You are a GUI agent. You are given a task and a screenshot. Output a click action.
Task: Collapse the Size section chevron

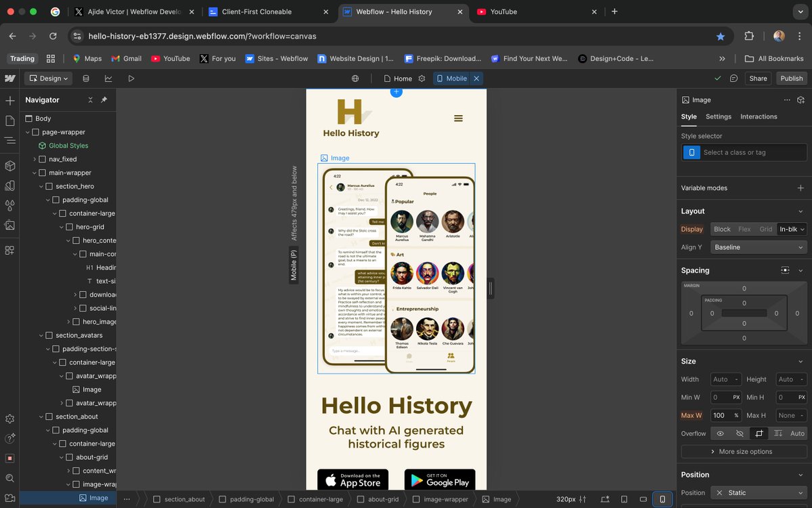click(x=800, y=362)
